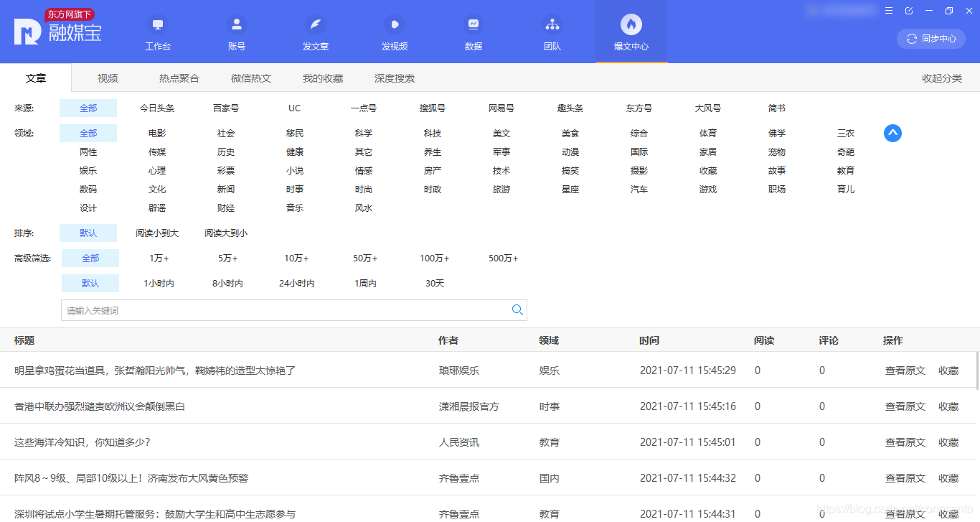Select 搜狐号 as source
Image resolution: width=980 pixels, height=522 pixels.
433,108
